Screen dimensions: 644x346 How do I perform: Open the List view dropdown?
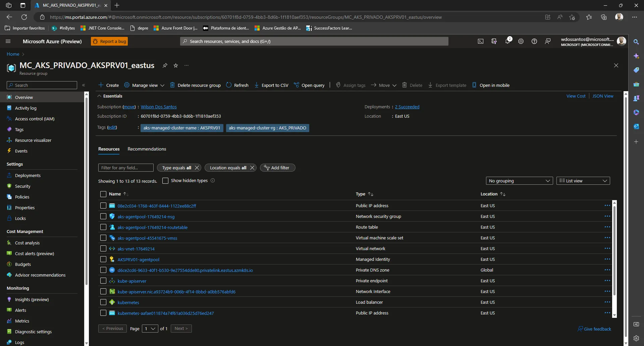click(583, 181)
